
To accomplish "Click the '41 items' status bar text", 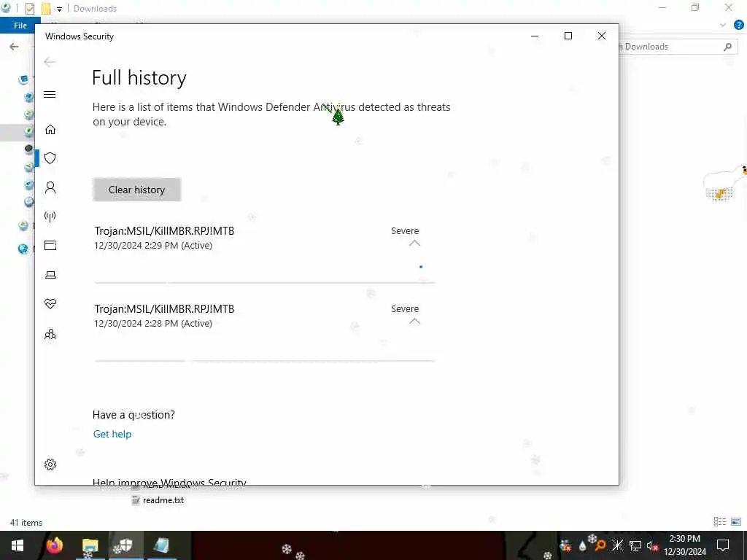I will coord(26,522).
